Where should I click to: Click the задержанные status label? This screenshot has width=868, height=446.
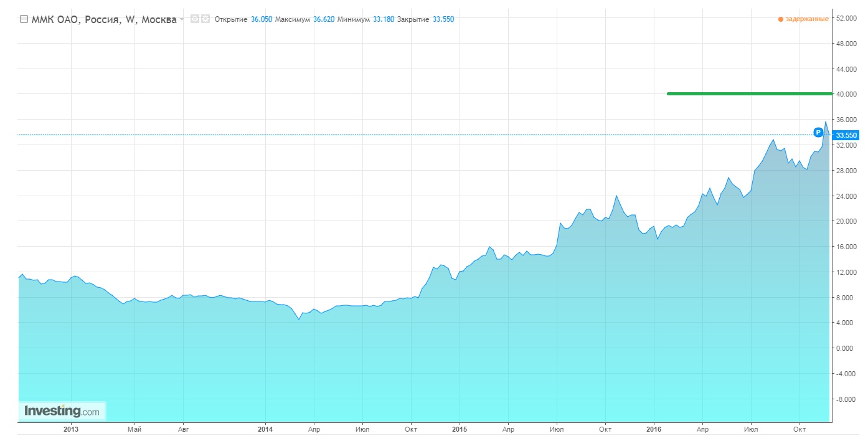point(807,19)
